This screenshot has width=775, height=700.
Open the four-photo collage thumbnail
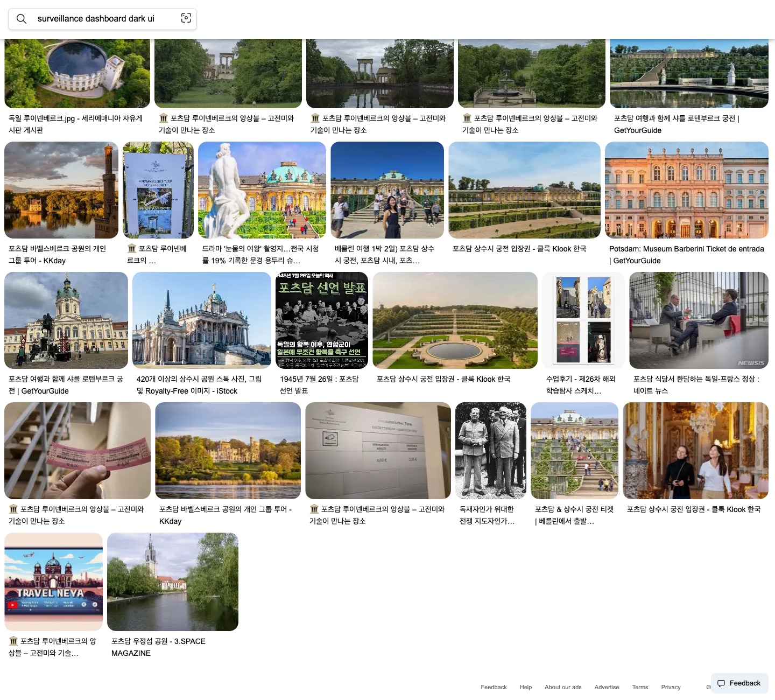(x=583, y=320)
